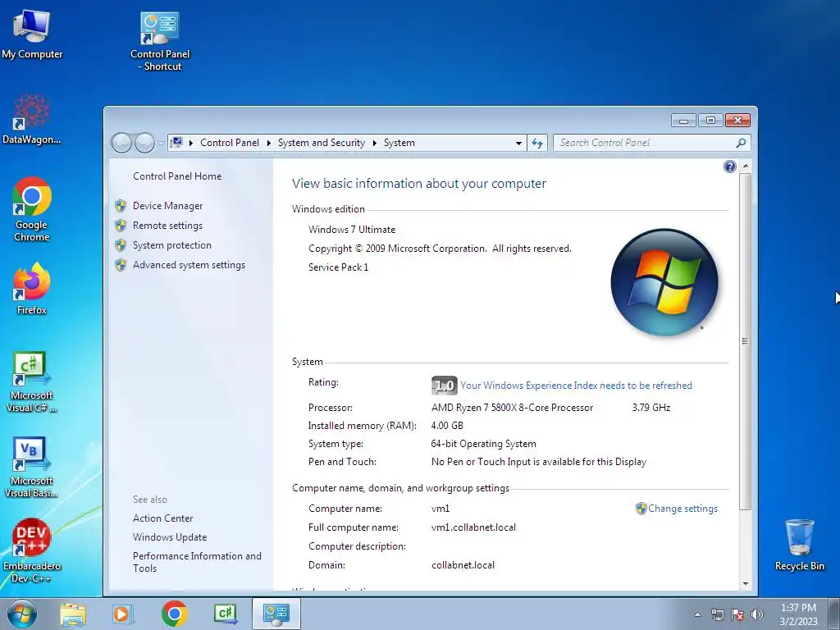
Task: Launch the Firefox desktop shortcut
Action: click(x=32, y=288)
